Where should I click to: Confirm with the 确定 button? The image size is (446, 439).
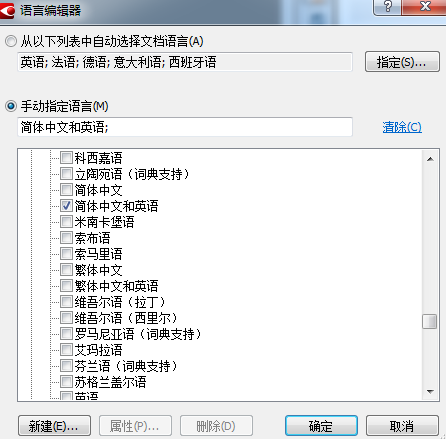coord(321,426)
